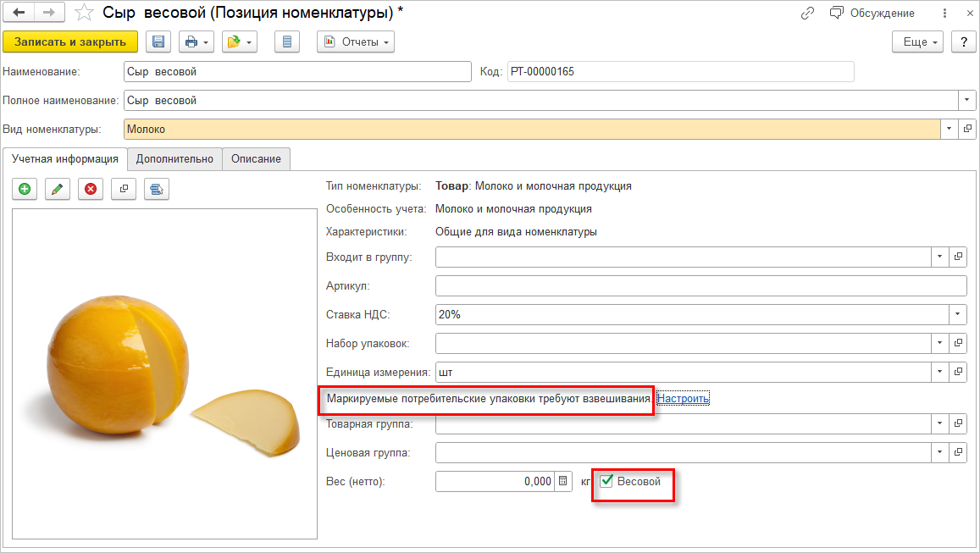Viewport: 980px width, 553px height.
Task: Expand the Ставка НДС dropdown
Action: pos(958,314)
